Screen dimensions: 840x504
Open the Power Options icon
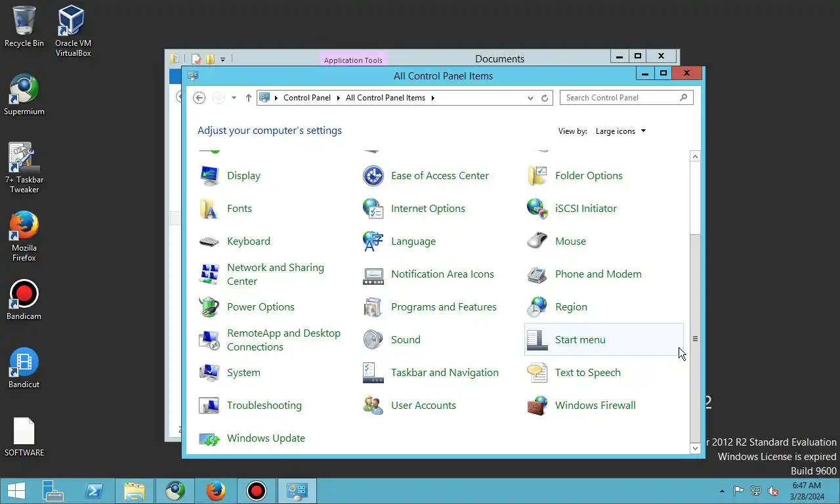209,307
